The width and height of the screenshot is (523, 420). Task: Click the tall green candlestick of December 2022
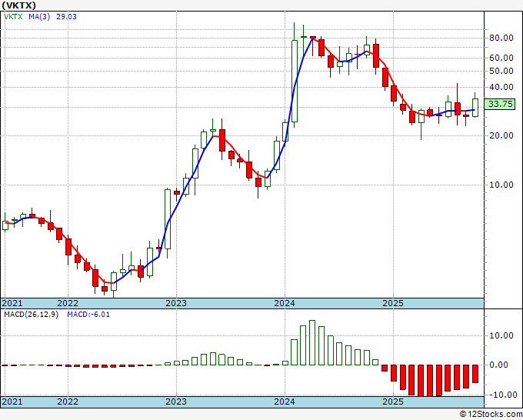point(168,219)
